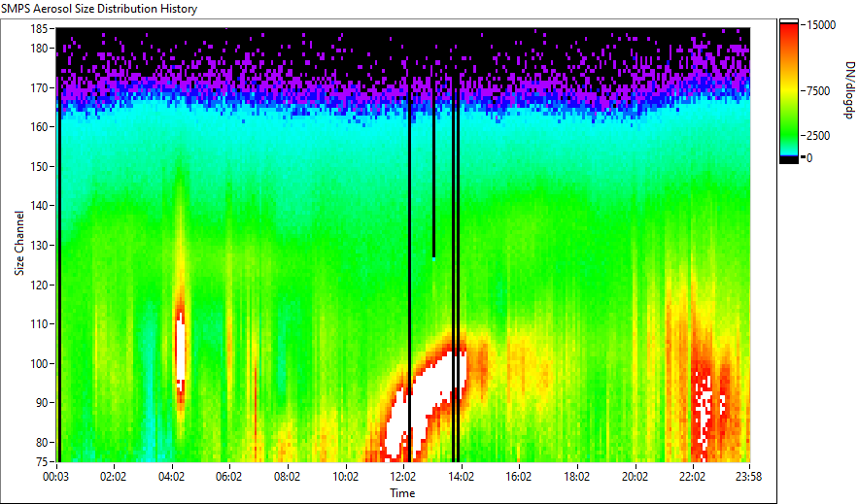859x504 pixels.
Task: Click the color ramp legend bar
Action: coord(789,91)
